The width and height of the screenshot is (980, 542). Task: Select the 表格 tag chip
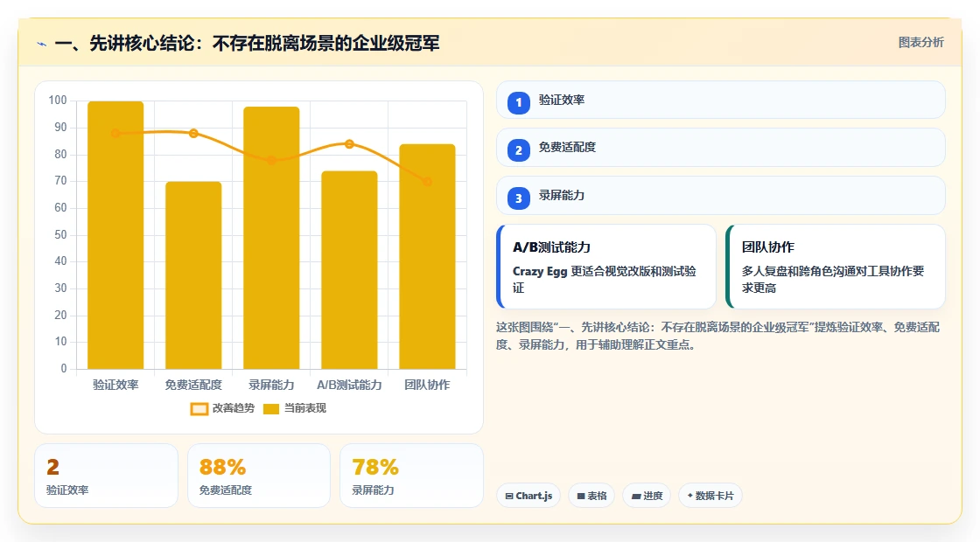[x=591, y=496]
